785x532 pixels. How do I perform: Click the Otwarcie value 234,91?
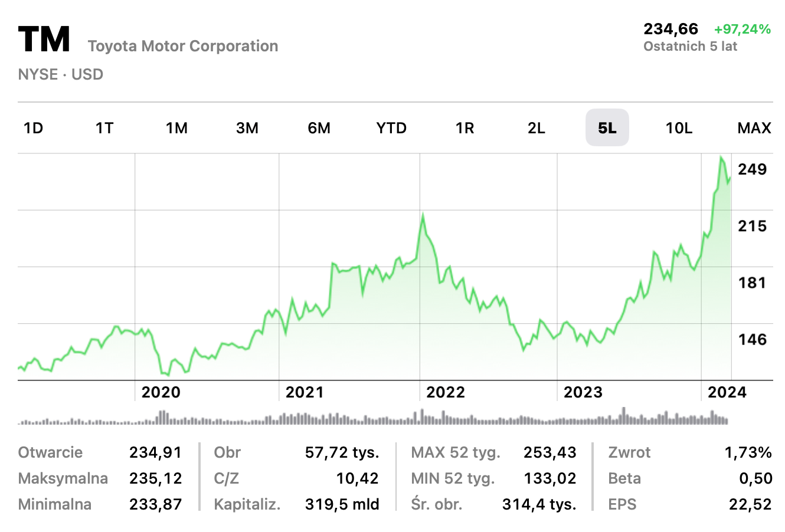(x=155, y=452)
